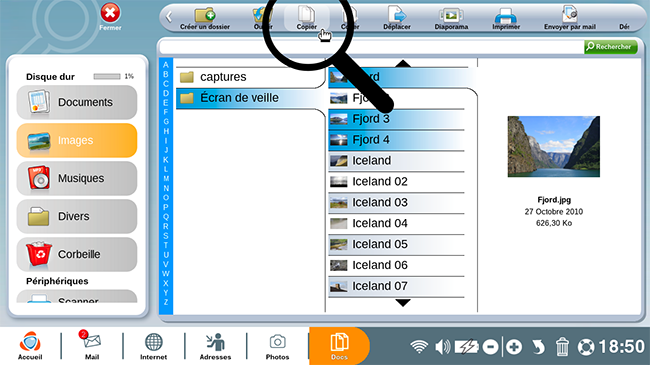Screen dimensions: 650x365
Task: Click the 18:50 clock
Action: tap(622, 346)
